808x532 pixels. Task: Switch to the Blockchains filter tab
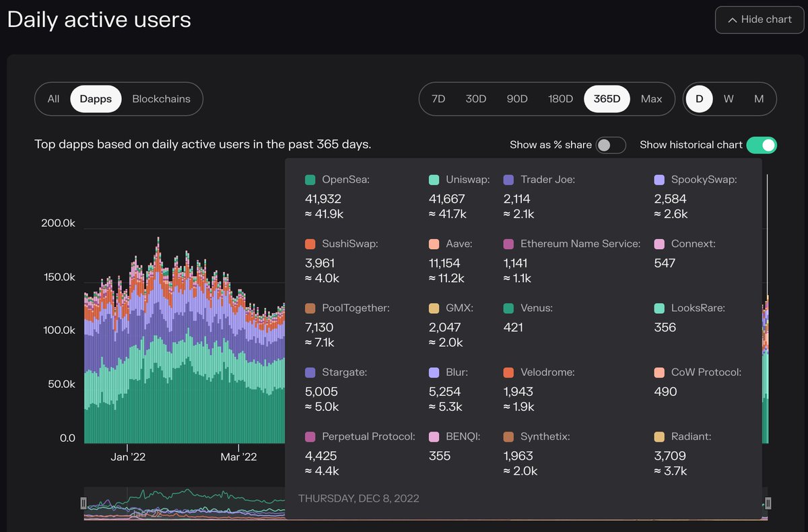[x=161, y=99]
